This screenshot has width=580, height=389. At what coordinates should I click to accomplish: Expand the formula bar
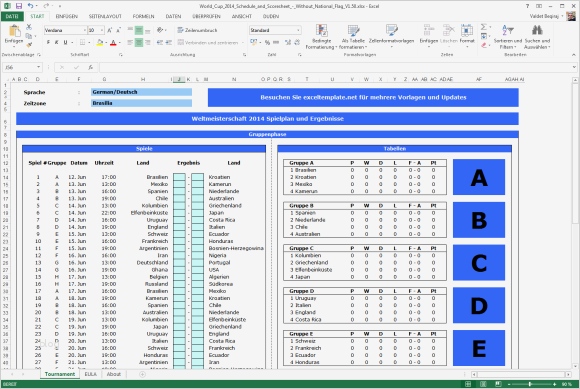pos(574,67)
